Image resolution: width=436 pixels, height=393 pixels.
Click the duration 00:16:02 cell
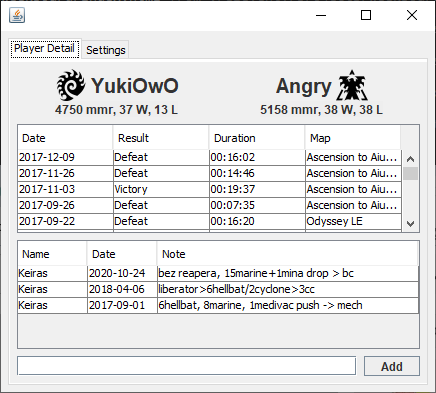coord(257,157)
